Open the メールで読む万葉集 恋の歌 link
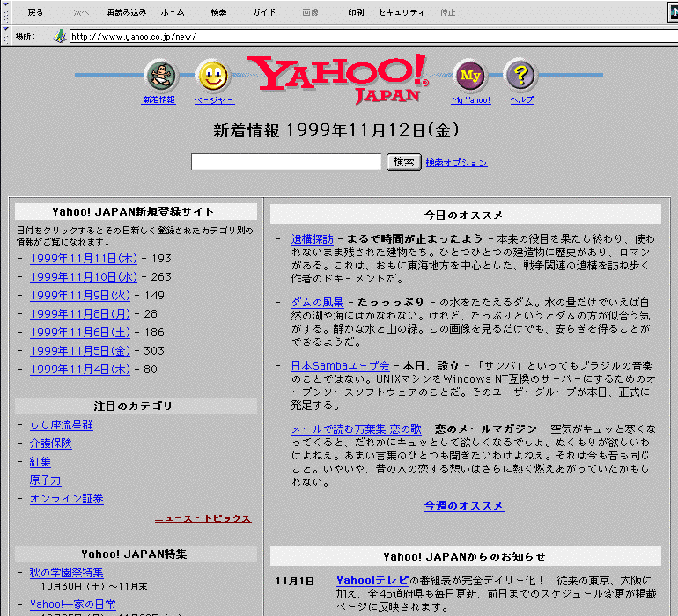This screenshot has height=616, width=678. [357, 429]
